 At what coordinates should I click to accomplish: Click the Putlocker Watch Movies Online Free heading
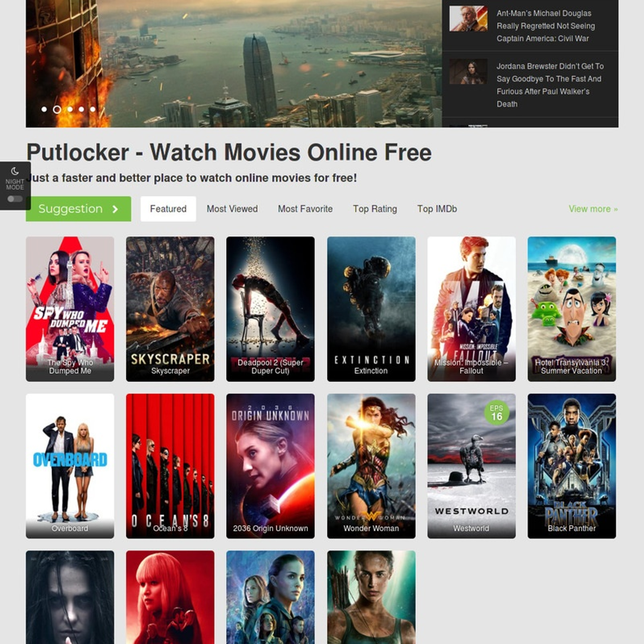229,153
